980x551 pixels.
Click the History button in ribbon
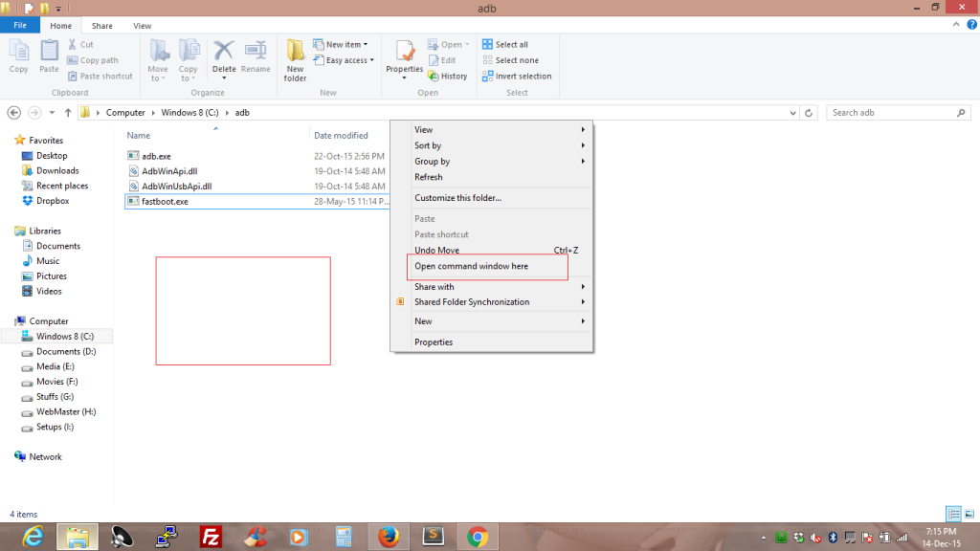[x=448, y=77]
